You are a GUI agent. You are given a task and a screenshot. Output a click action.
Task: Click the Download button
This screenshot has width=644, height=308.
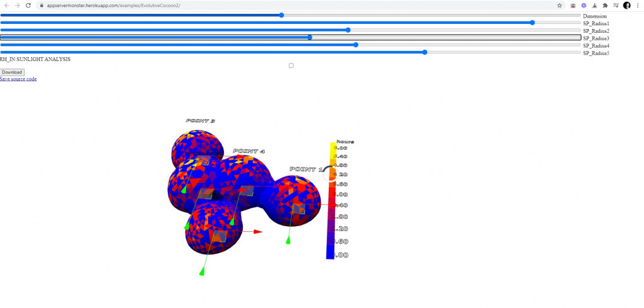(x=12, y=72)
